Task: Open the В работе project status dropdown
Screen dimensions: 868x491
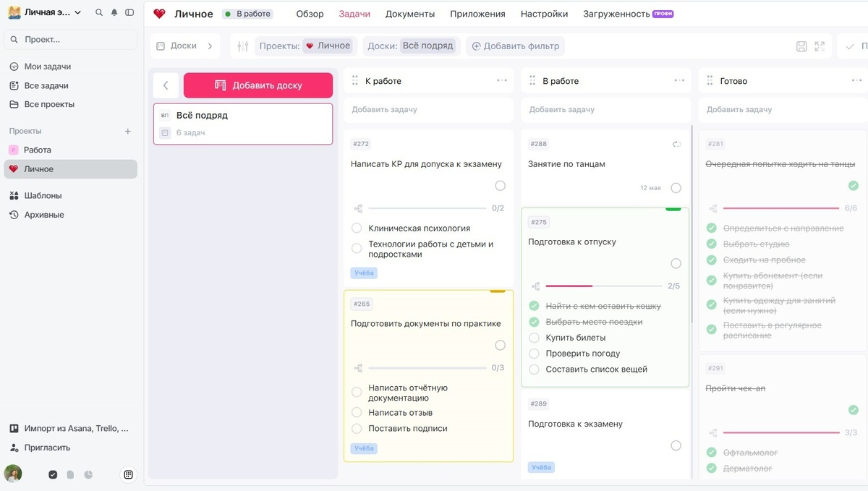Action: pos(247,14)
